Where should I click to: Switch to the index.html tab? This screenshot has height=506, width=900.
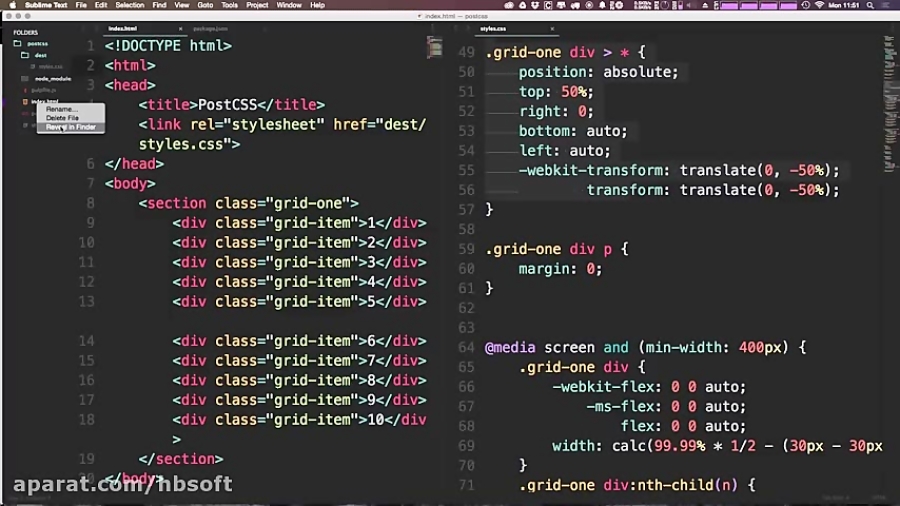pos(123,29)
